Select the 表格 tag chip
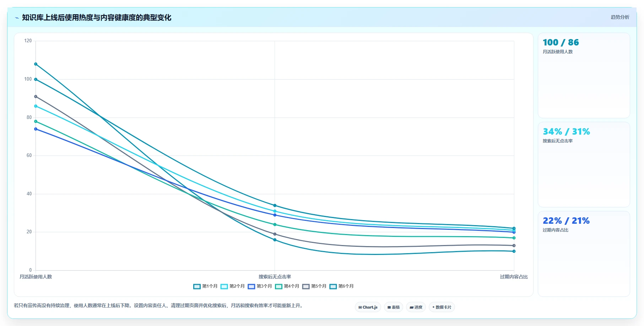Image resolution: width=644 pixels, height=326 pixels. [394, 307]
